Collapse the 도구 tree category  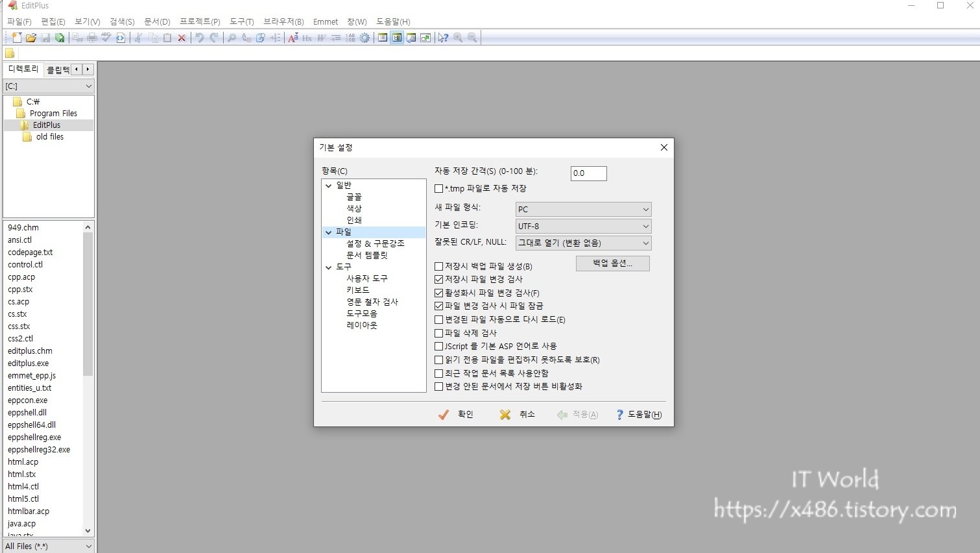(328, 267)
